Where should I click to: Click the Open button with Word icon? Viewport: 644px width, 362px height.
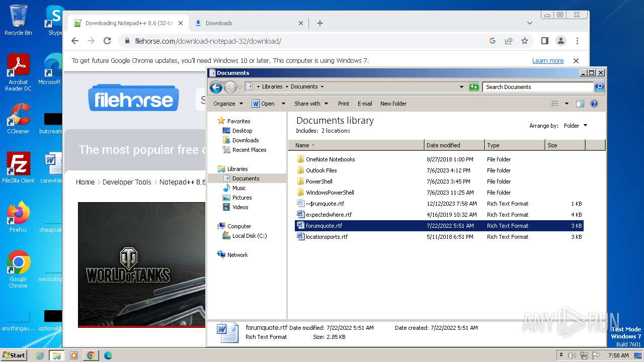[x=263, y=104]
